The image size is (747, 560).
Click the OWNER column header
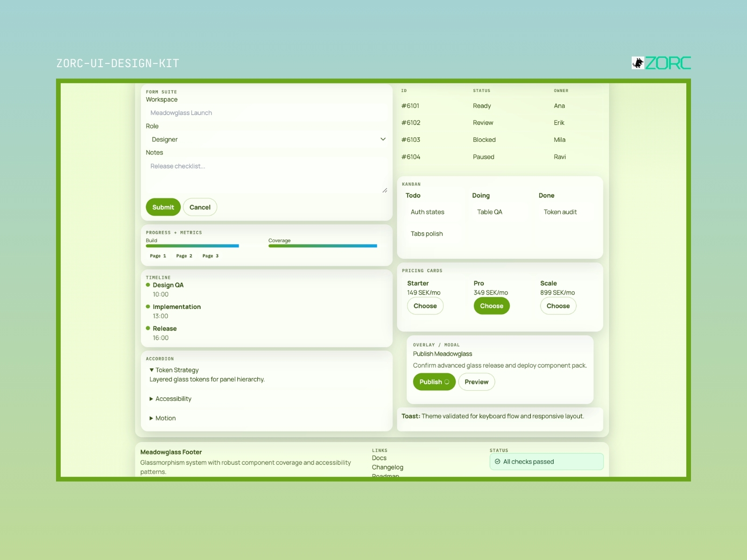[x=561, y=91]
